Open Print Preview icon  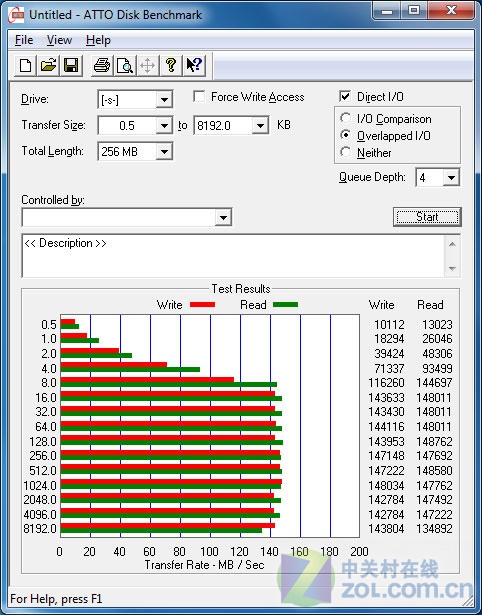(125, 65)
